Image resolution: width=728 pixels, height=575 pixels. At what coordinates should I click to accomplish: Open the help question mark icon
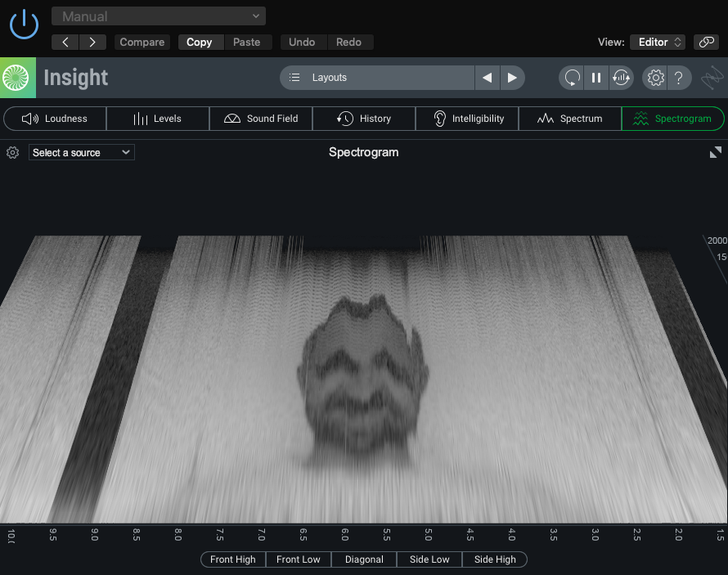(679, 78)
